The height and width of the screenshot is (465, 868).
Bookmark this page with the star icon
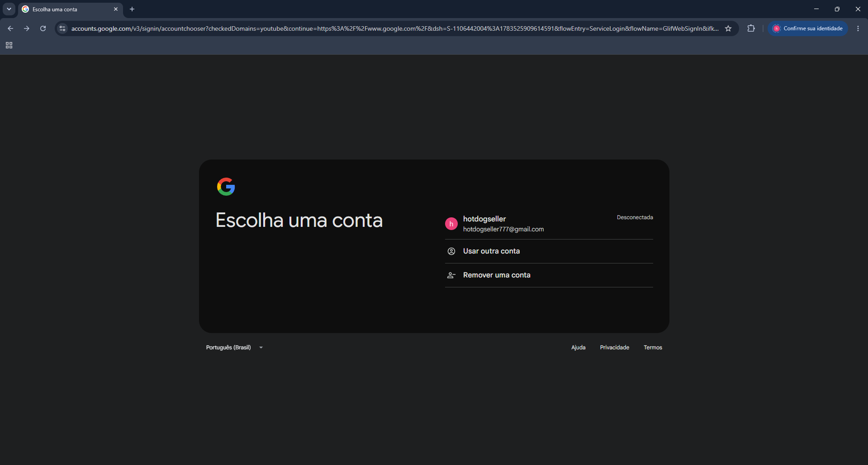coord(728,28)
